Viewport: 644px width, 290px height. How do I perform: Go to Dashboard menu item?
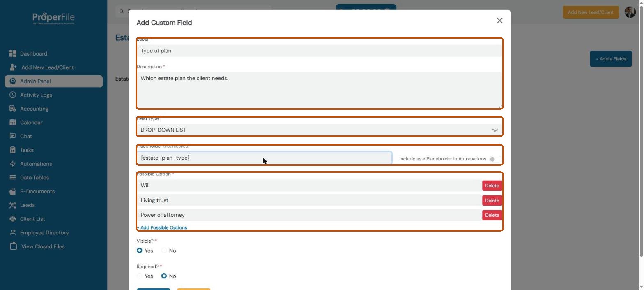click(33, 53)
